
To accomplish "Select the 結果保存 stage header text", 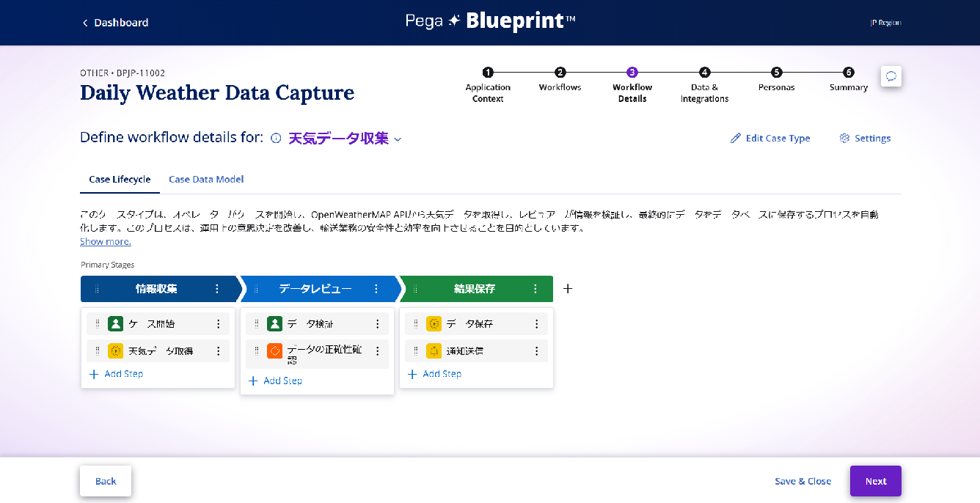I will (475, 289).
